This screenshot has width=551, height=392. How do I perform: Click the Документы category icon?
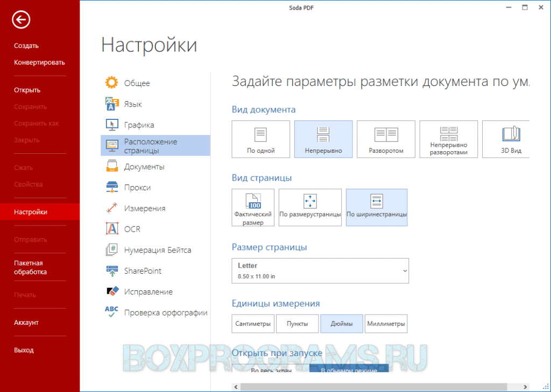tap(112, 167)
